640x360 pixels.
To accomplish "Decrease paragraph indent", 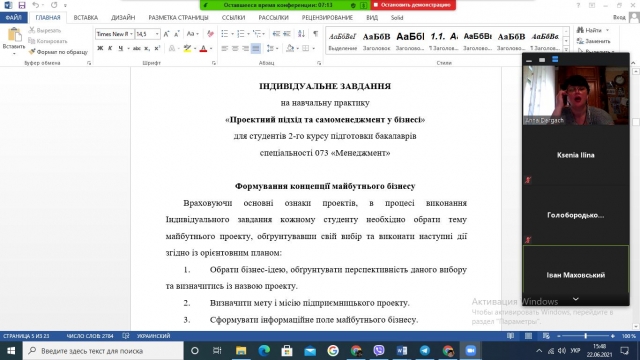I will pos(276,34).
